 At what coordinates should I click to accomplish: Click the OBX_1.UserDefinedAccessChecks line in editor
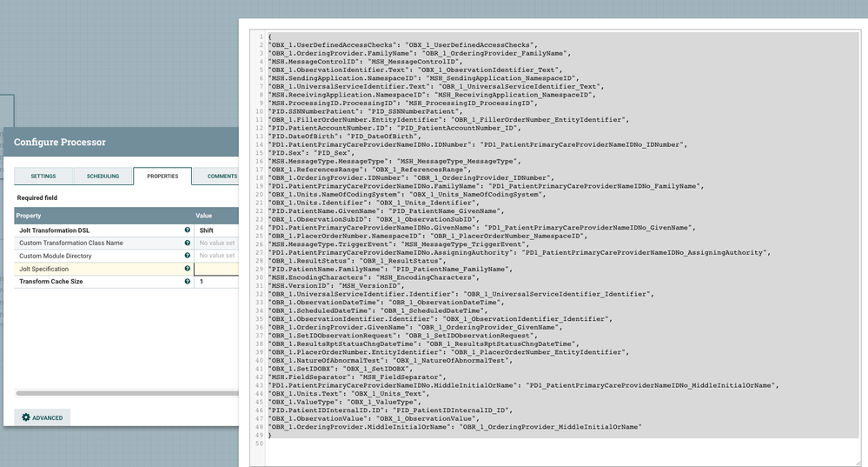click(x=402, y=45)
